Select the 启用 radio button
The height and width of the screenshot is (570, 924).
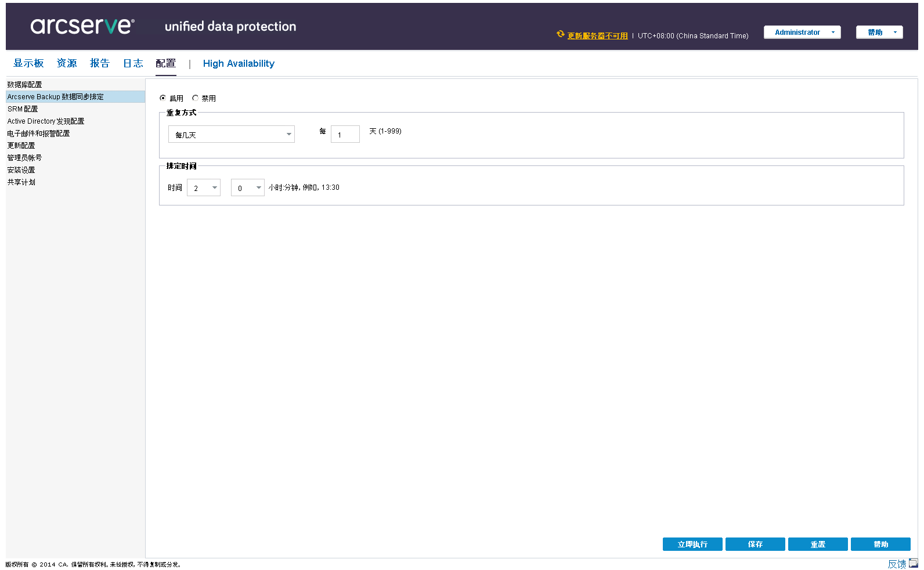163,98
